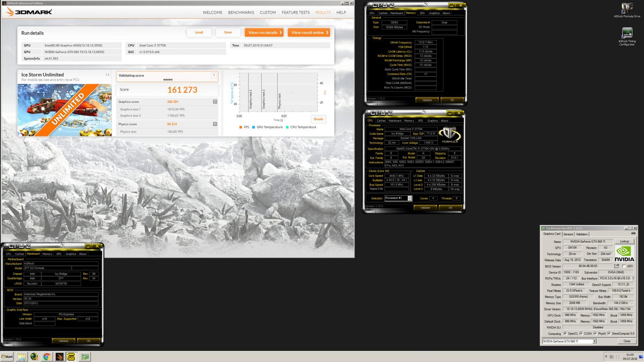This screenshot has width=644, height=362.
Task: Go to BENCHMARKS in 3DMark
Action: click(x=241, y=12)
